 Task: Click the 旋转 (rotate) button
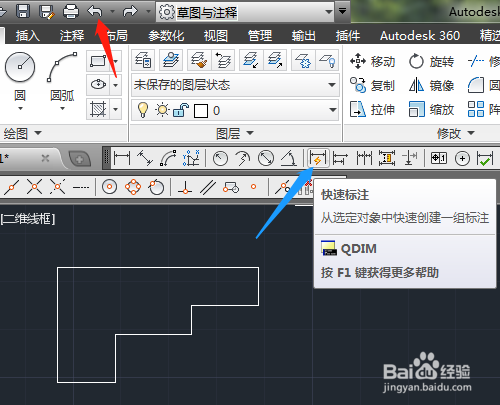(x=431, y=61)
